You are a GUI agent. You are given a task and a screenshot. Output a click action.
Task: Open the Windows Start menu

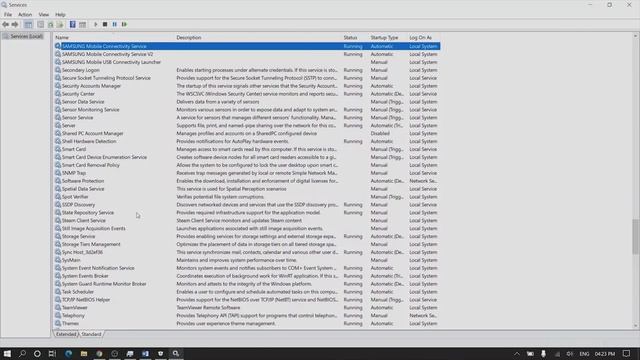coord(7,353)
